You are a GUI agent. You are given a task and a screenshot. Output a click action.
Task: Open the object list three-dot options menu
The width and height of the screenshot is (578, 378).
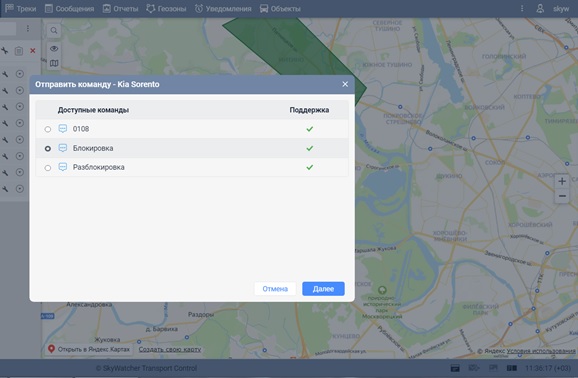click(x=28, y=28)
